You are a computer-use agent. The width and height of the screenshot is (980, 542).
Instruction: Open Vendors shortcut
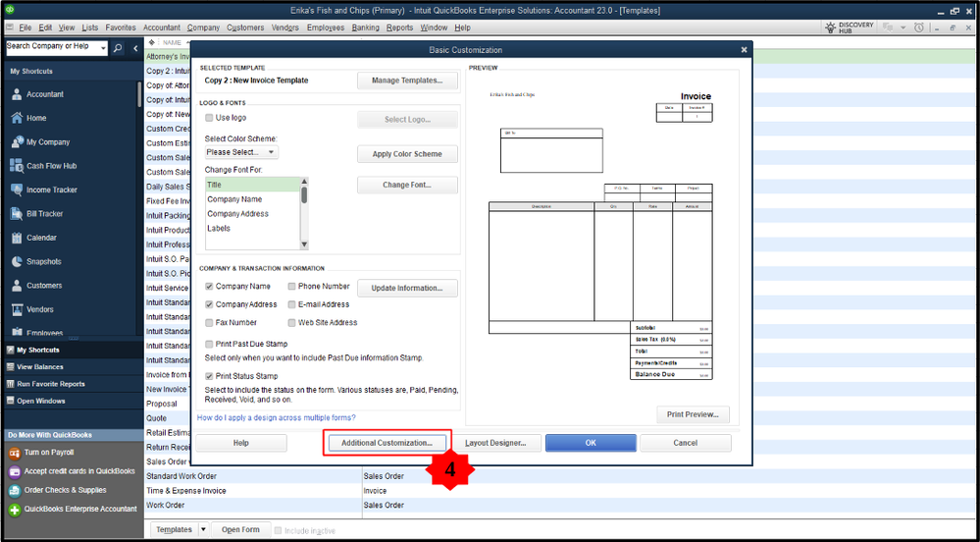click(x=32, y=309)
